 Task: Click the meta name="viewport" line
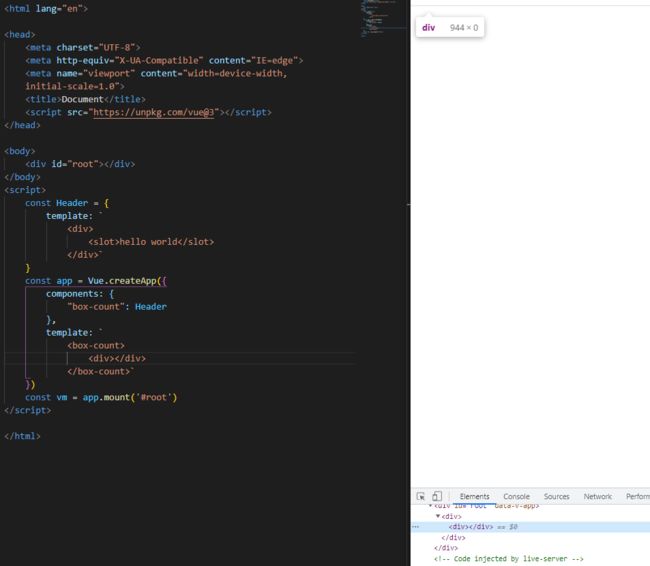tap(156, 73)
